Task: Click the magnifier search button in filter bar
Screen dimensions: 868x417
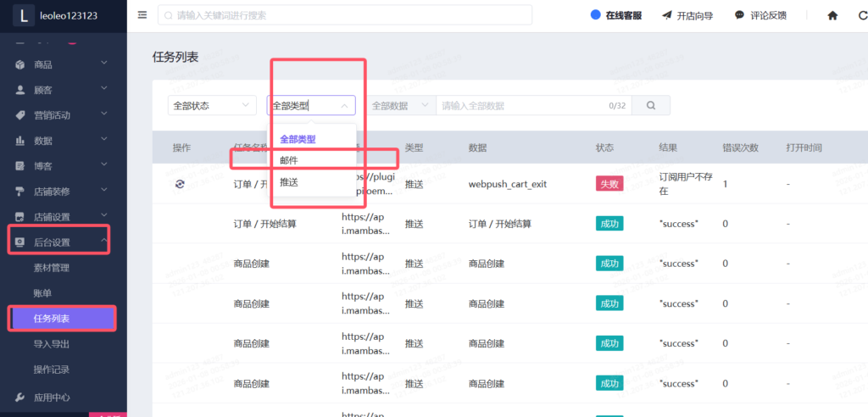Action: 651,106
